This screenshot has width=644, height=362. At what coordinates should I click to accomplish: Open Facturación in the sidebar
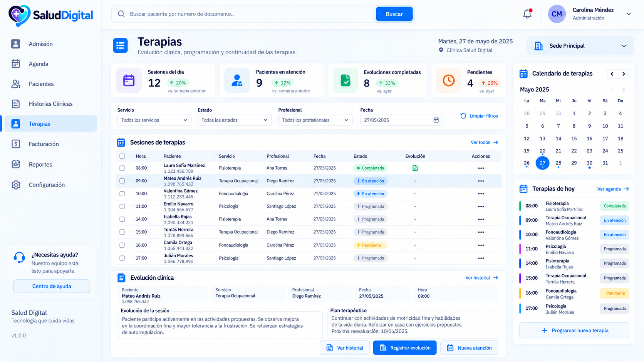click(x=50, y=144)
